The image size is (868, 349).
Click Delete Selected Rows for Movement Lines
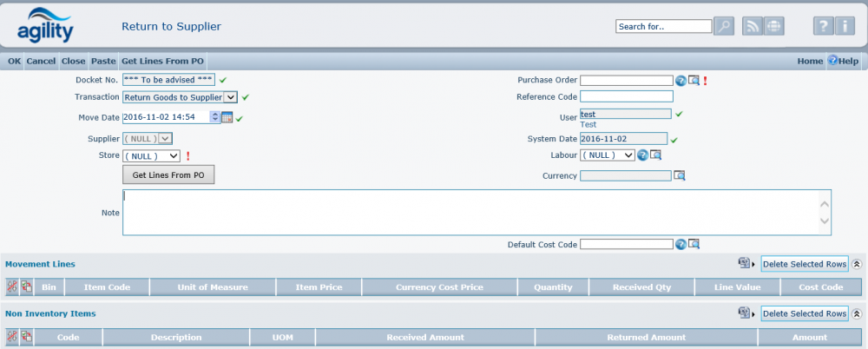pos(804,264)
